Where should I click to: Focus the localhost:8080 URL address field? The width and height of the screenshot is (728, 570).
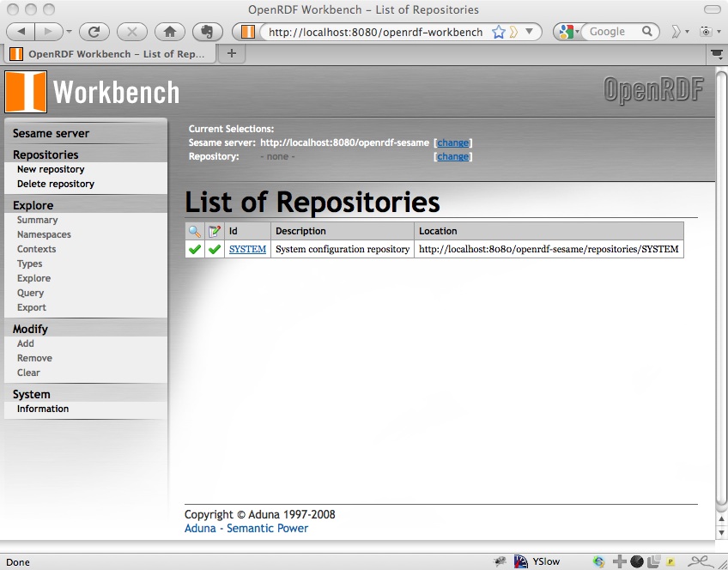[x=375, y=32]
